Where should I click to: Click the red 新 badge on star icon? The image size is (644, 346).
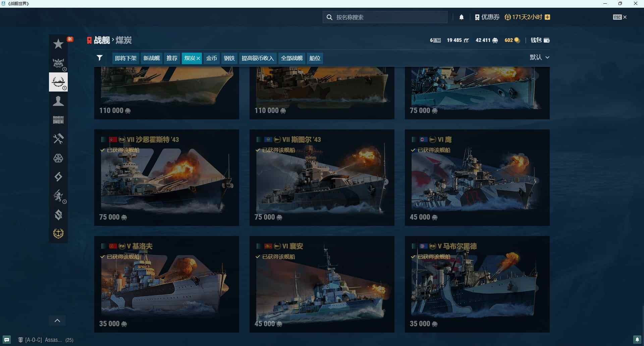tap(70, 39)
